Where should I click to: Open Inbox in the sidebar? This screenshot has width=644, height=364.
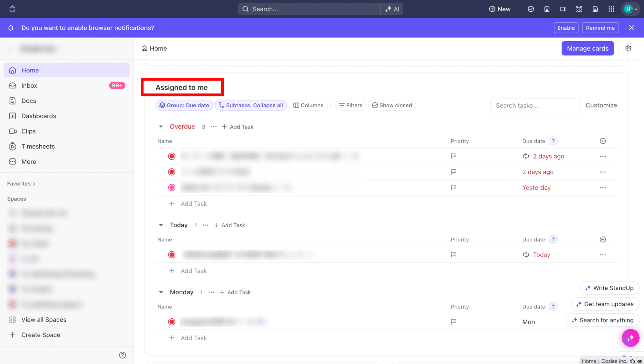tap(67, 85)
